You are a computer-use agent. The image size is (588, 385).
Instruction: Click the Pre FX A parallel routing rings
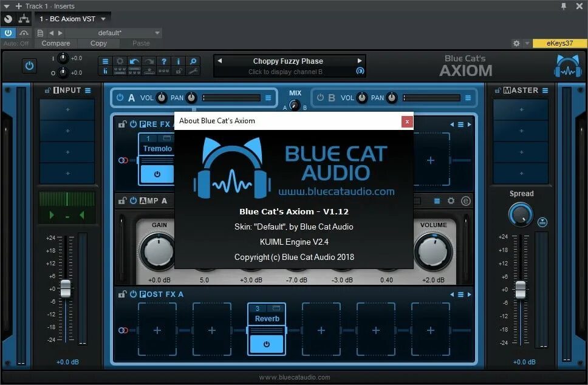point(123,160)
